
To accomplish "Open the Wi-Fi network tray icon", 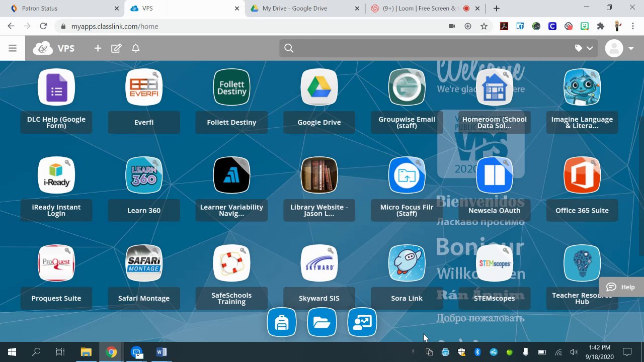I will (558, 352).
